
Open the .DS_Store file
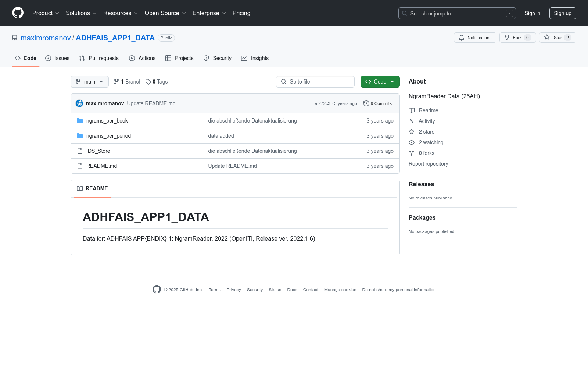click(98, 151)
